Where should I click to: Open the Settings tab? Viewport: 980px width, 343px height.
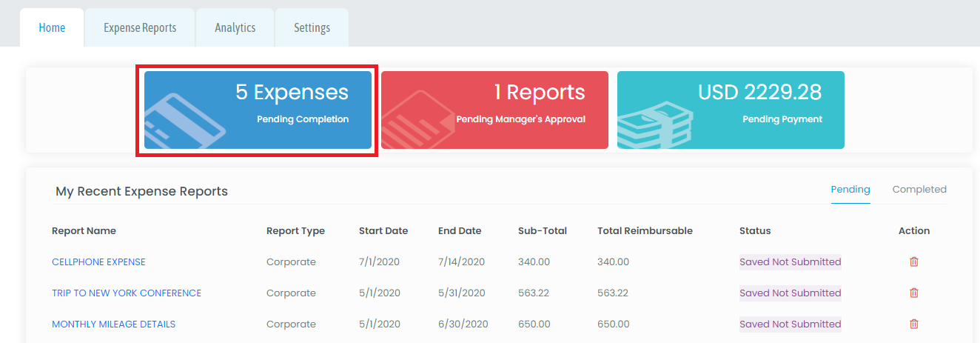click(x=312, y=27)
